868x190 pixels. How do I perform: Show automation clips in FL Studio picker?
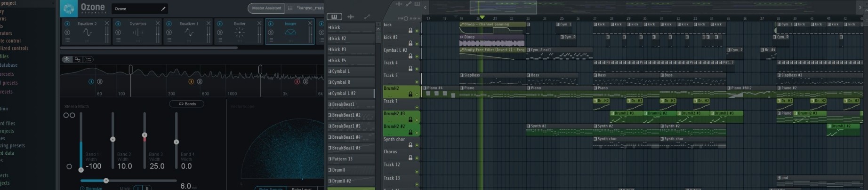pos(367,16)
